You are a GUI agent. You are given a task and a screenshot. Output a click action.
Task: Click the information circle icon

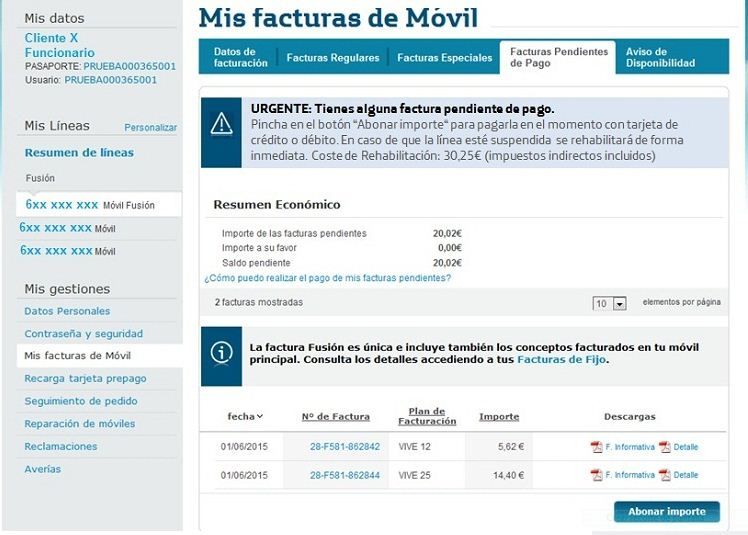221,353
